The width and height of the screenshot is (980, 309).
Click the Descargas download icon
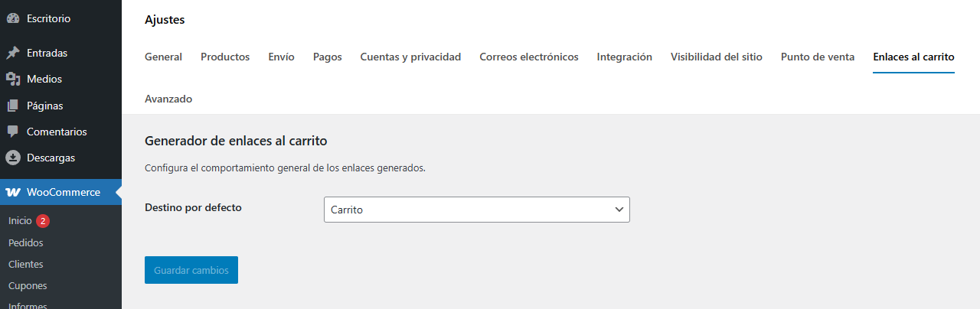point(12,158)
